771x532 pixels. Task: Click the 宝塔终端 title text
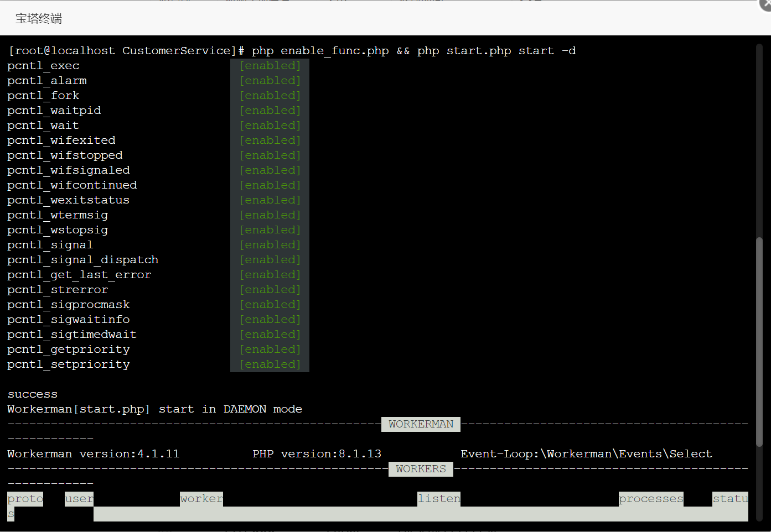pos(39,18)
